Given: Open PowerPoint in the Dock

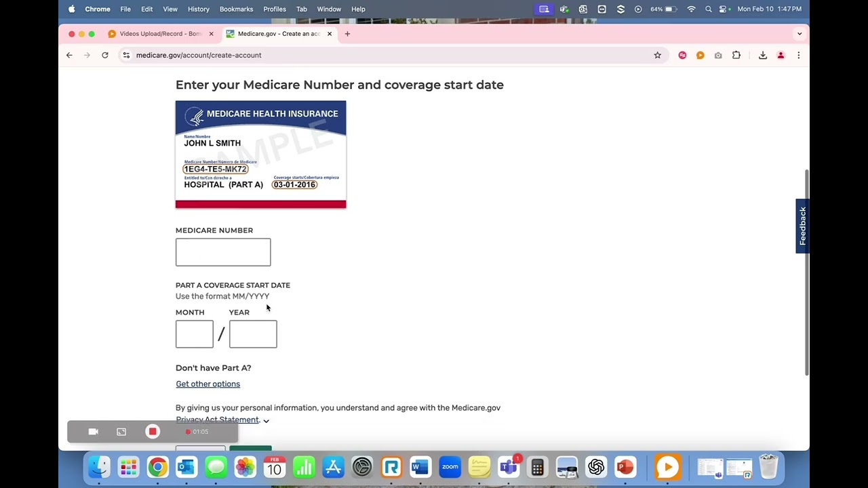Looking at the screenshot, I should (x=625, y=467).
